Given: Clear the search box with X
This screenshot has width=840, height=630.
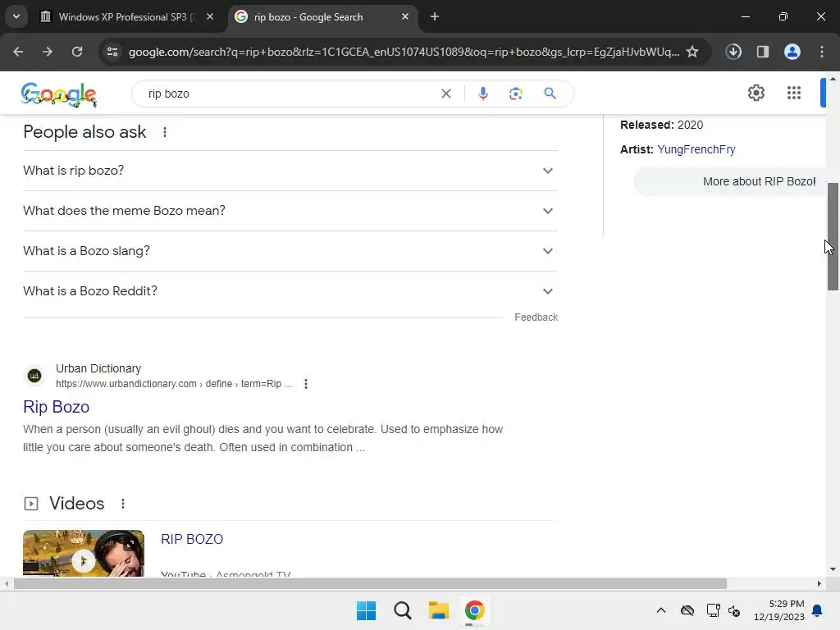Looking at the screenshot, I should click(445, 94).
